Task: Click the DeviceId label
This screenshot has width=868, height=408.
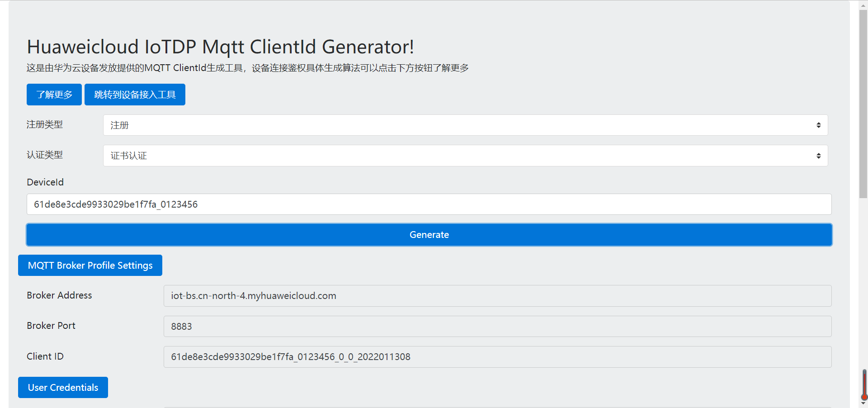Action: [x=45, y=182]
